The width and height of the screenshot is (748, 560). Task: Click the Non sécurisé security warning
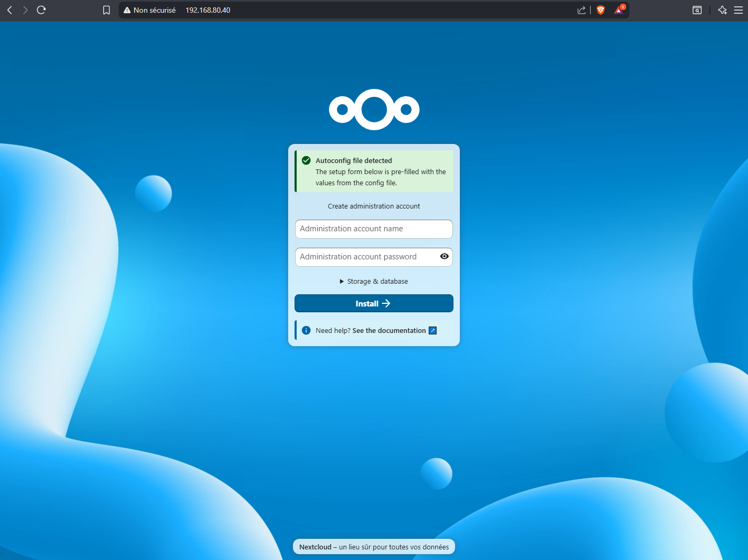pyautogui.click(x=149, y=10)
